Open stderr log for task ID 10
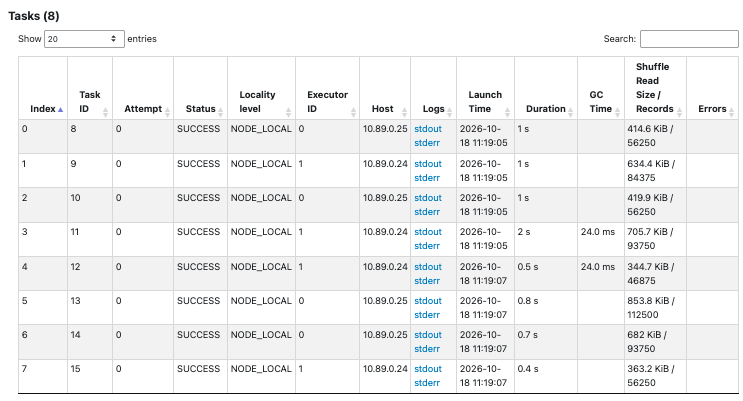The height and width of the screenshot is (401, 743). tap(427, 212)
